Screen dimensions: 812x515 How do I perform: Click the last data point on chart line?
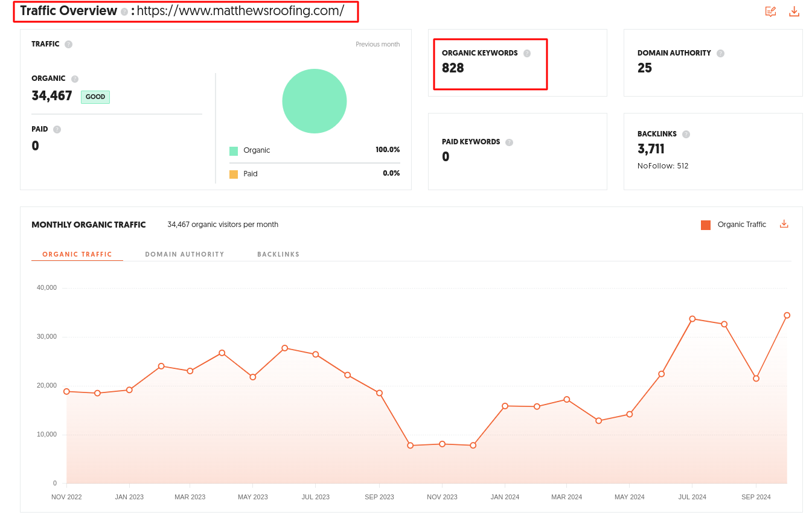coord(787,315)
